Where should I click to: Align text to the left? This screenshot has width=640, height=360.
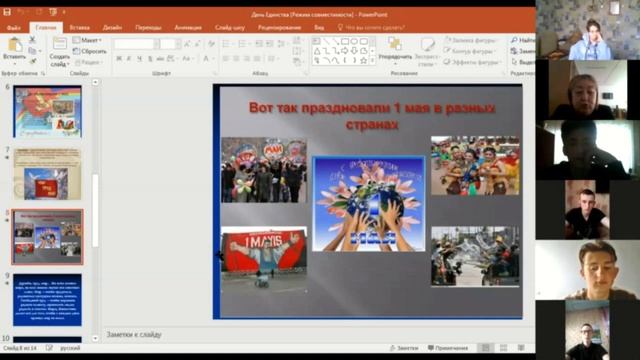click(226, 59)
